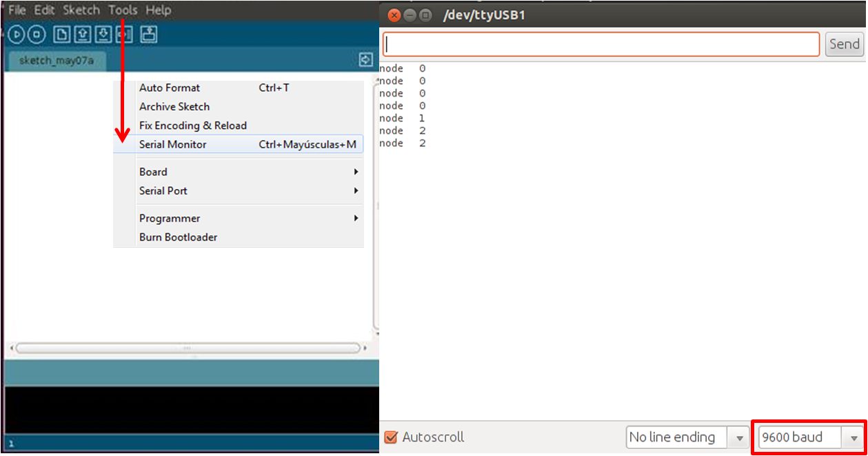Open the No line ending dropdown
Screen dimensions: 868x456
(x=687, y=437)
